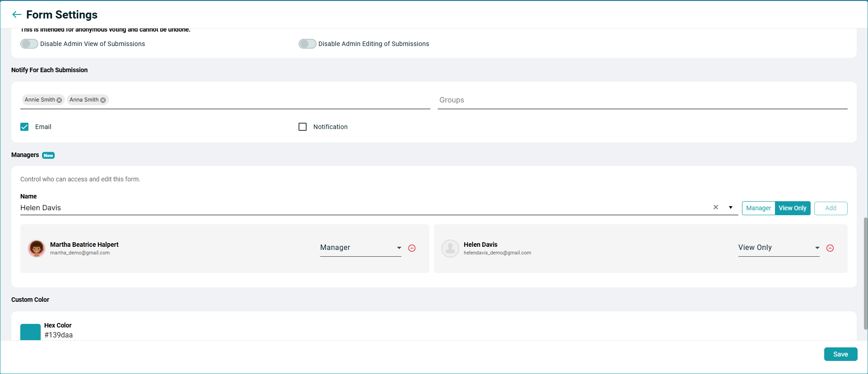
Task: Click Helen Davis's placeholder avatar
Action: [450, 248]
